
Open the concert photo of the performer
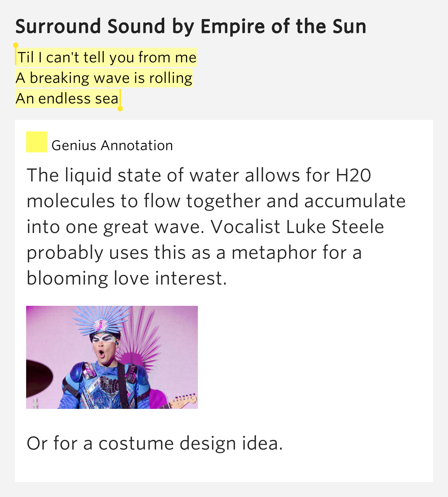point(112,357)
